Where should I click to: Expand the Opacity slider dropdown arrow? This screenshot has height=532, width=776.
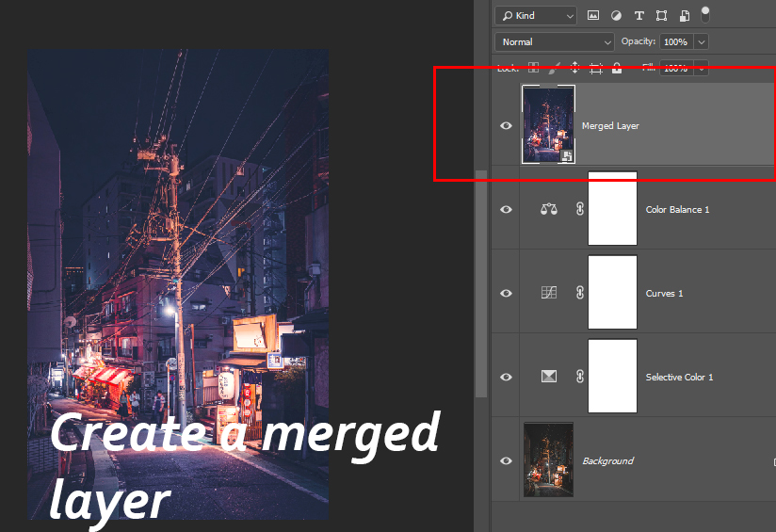coord(701,41)
